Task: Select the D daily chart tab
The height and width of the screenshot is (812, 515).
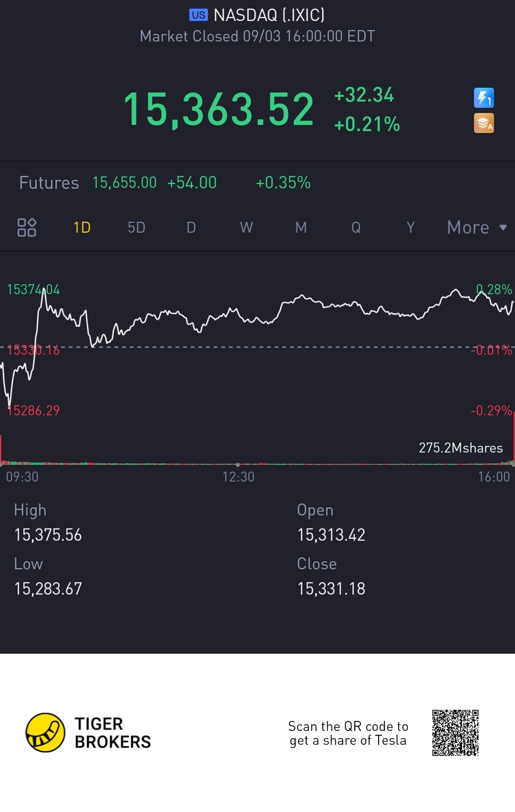Action: (191, 227)
